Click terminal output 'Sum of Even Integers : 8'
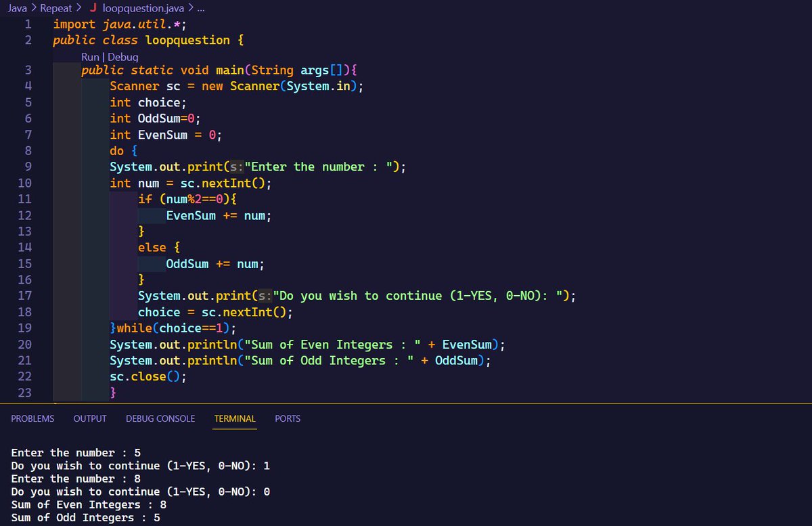This screenshot has width=812, height=526. pos(89,504)
